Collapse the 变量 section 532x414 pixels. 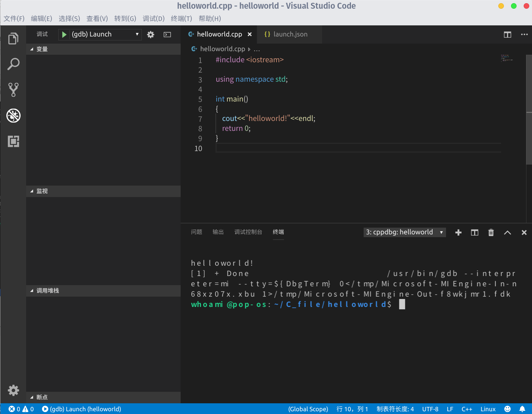tap(103, 49)
